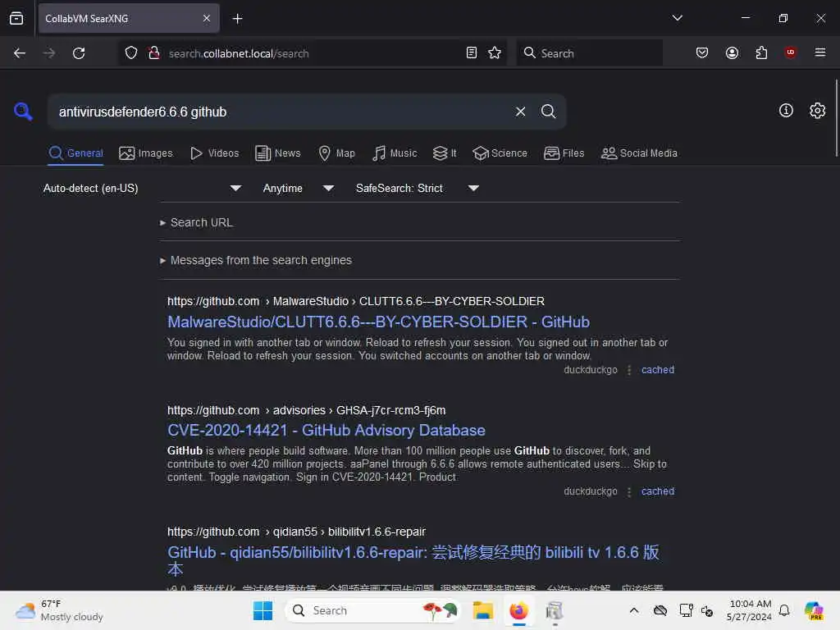Focus the browser toolbar Search box

click(x=589, y=53)
